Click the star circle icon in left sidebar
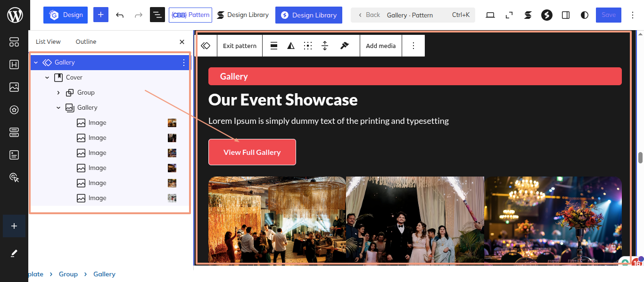The height and width of the screenshot is (282, 644). (x=14, y=110)
